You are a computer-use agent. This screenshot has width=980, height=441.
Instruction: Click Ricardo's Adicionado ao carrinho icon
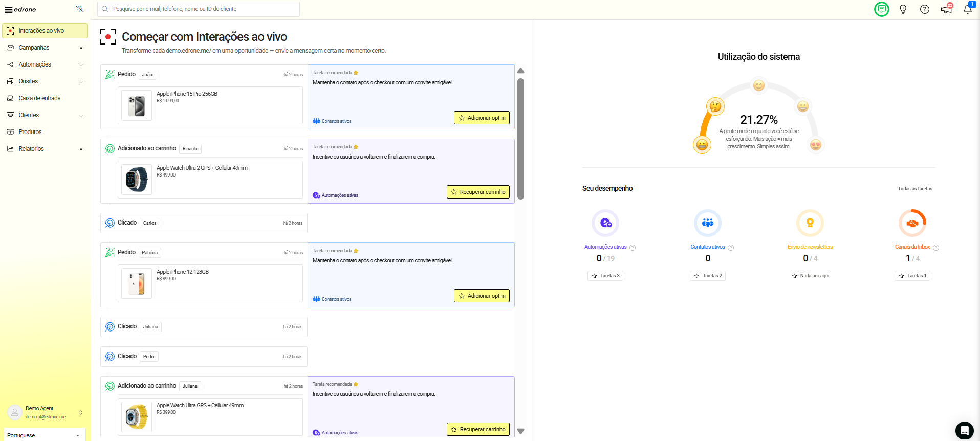pyautogui.click(x=110, y=149)
